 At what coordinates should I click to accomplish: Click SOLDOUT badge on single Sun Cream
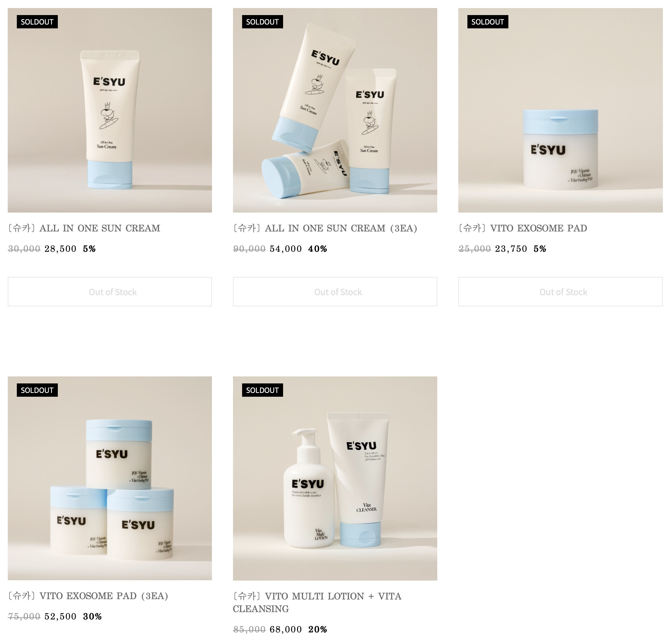pos(37,22)
